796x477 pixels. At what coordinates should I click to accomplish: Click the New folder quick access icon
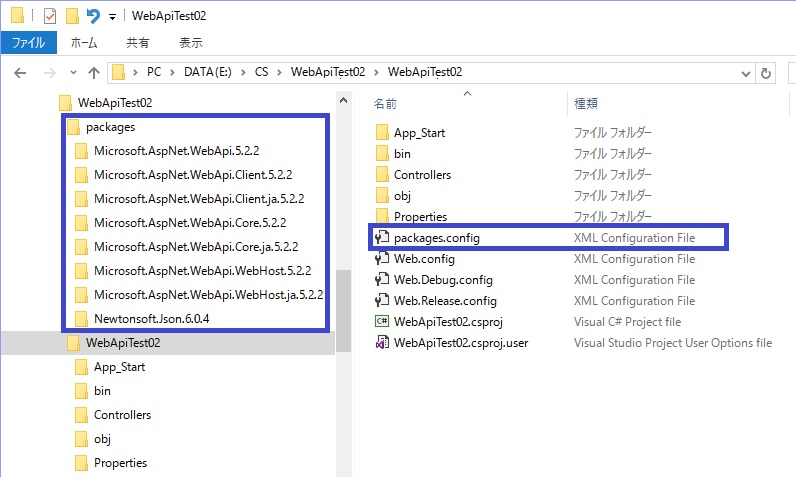pos(72,16)
